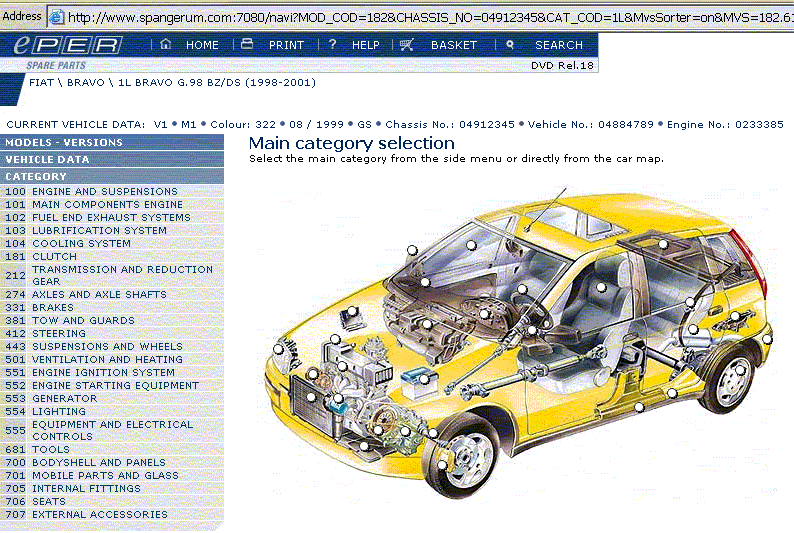Click the house icon beside HOME
This screenshot has height=533, width=794.
166,45
